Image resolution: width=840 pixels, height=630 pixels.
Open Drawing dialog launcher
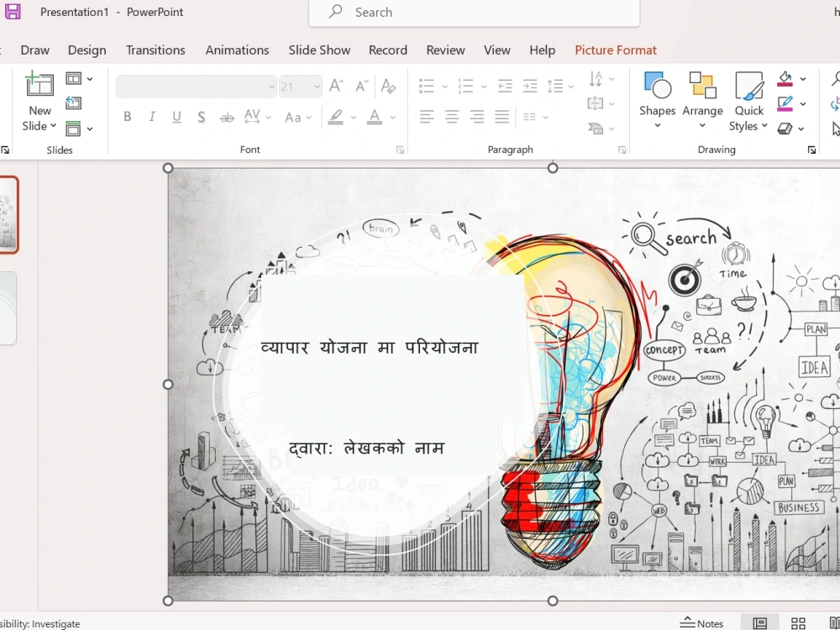811,150
